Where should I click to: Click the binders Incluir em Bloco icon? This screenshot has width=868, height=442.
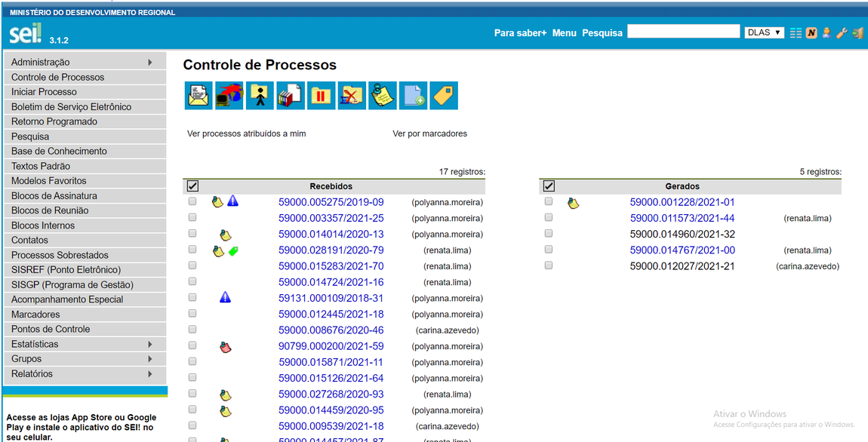[x=291, y=96]
